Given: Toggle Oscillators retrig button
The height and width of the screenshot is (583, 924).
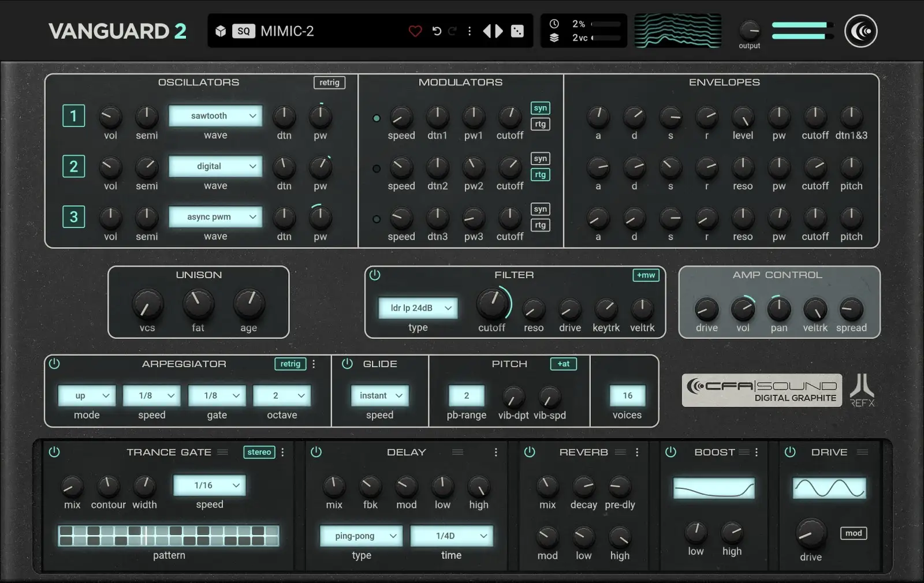Looking at the screenshot, I should tap(329, 83).
